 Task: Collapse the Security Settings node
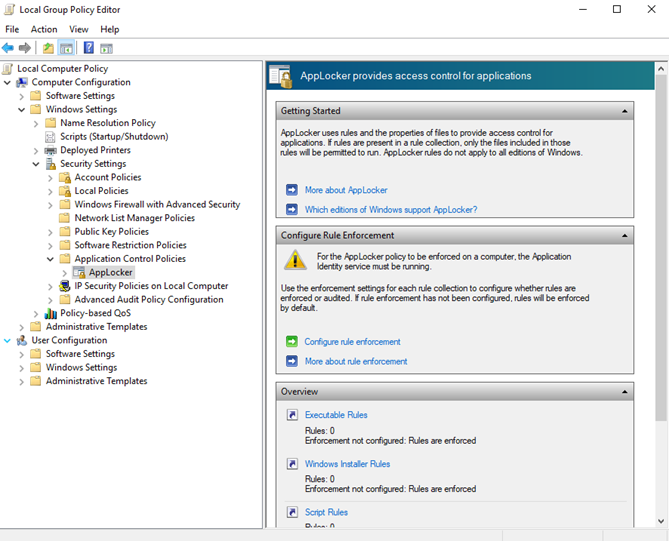pyautogui.click(x=36, y=164)
